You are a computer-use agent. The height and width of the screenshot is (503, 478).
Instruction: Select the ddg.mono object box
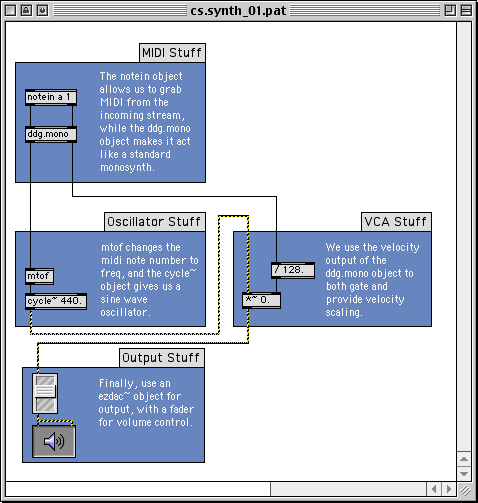[51, 134]
